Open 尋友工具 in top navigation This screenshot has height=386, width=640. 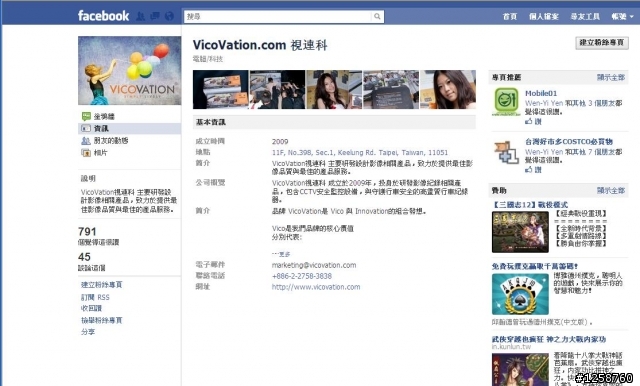pos(585,16)
